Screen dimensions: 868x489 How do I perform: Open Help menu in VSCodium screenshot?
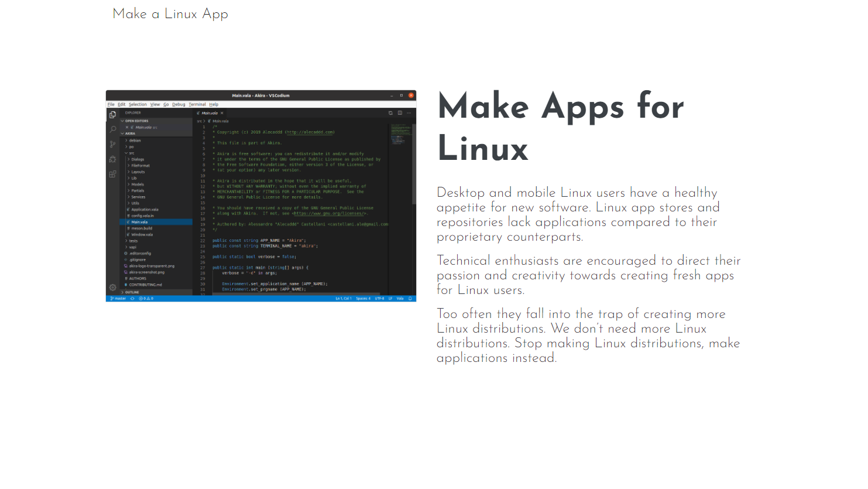click(x=214, y=104)
